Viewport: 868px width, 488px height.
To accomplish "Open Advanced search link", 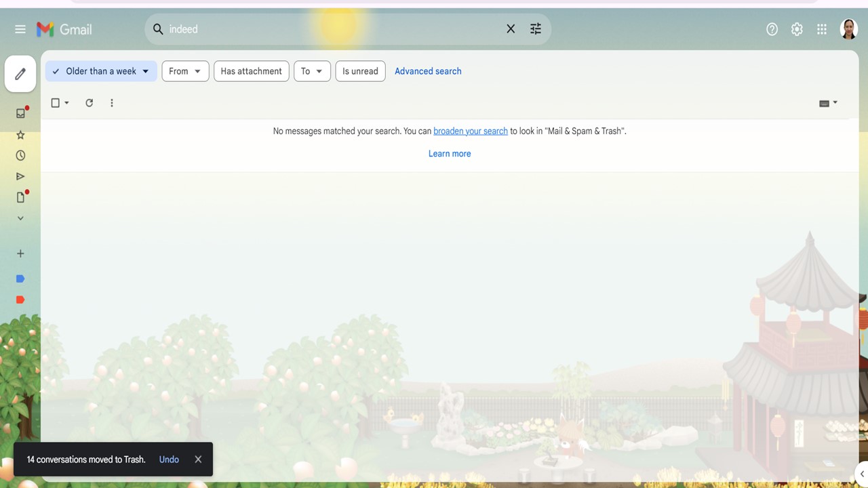I will click(x=428, y=71).
